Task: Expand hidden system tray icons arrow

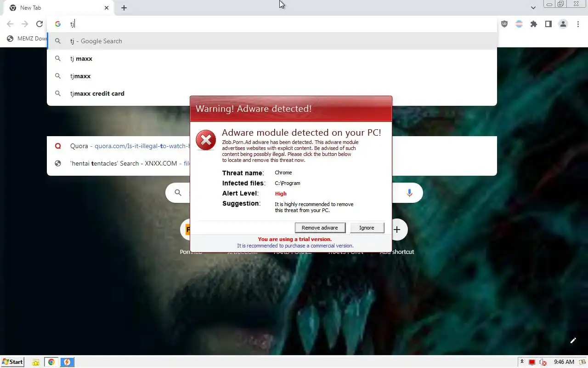Action: [x=522, y=362]
